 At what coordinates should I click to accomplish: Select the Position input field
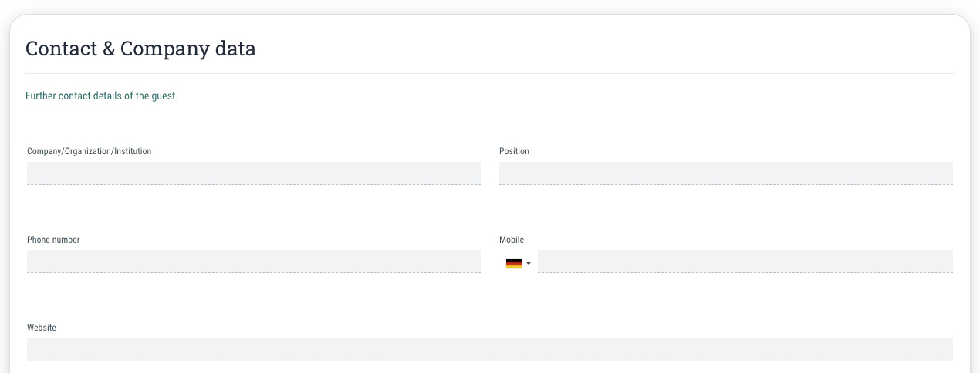coord(726,173)
